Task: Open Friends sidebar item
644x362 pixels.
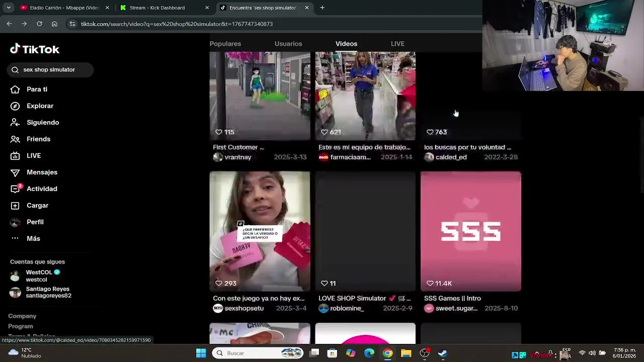Action: tap(31, 139)
